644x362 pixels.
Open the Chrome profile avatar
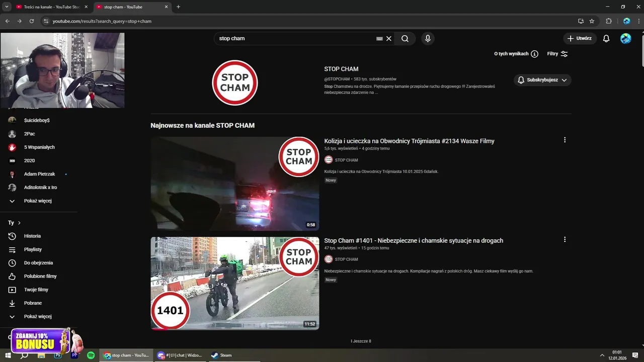pyautogui.click(x=626, y=21)
